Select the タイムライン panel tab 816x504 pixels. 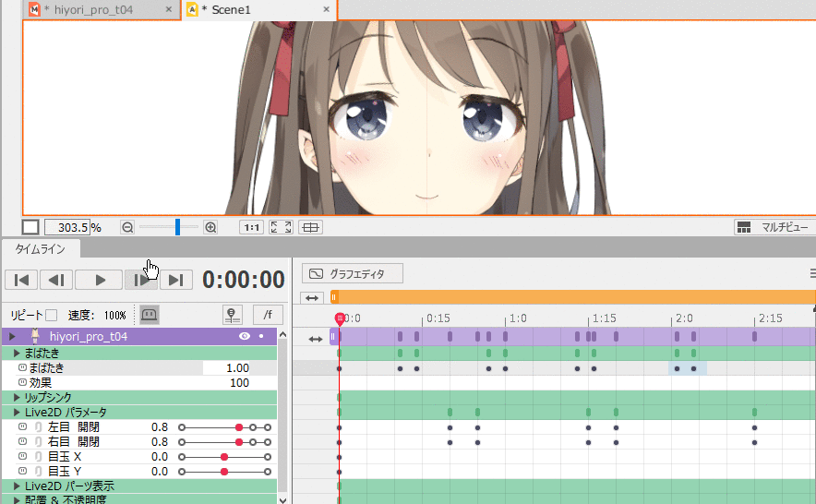pos(41,248)
